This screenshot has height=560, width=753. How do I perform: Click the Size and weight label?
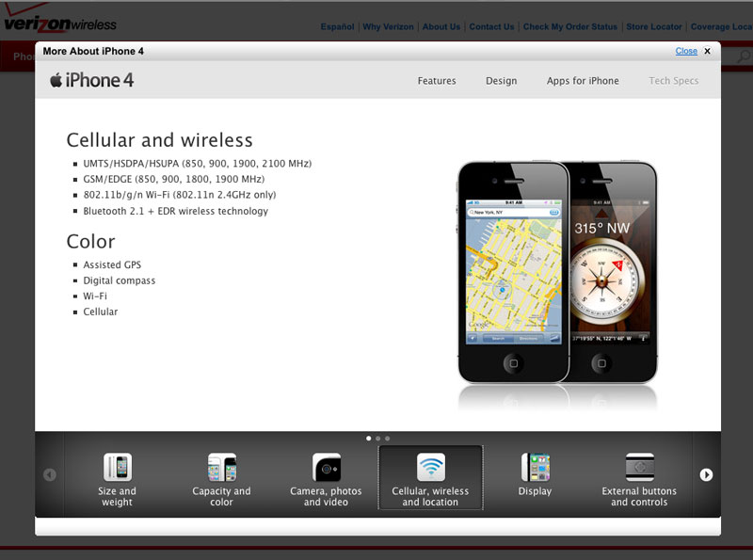pyautogui.click(x=117, y=497)
